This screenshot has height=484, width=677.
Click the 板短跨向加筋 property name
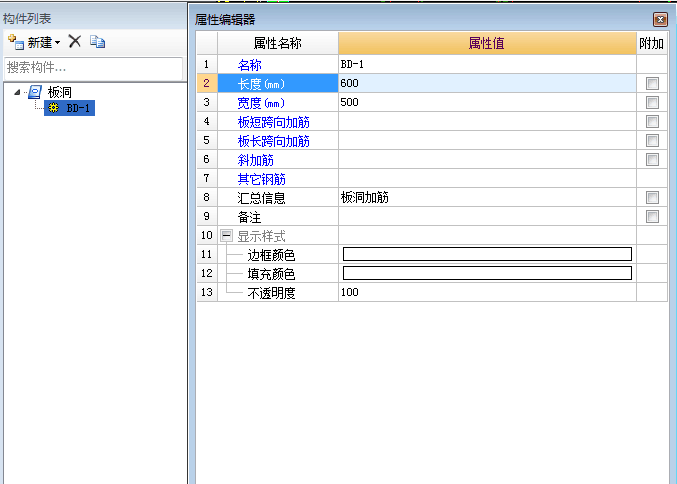pyautogui.click(x=273, y=122)
